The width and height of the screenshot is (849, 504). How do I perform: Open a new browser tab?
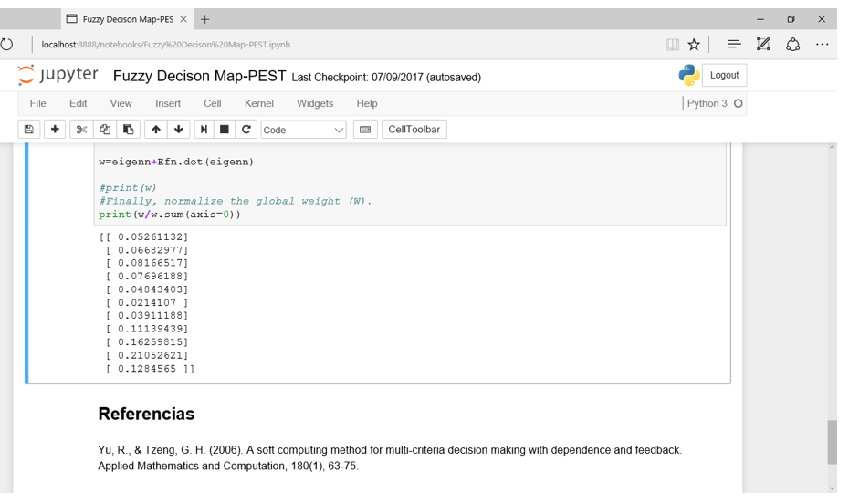[204, 19]
